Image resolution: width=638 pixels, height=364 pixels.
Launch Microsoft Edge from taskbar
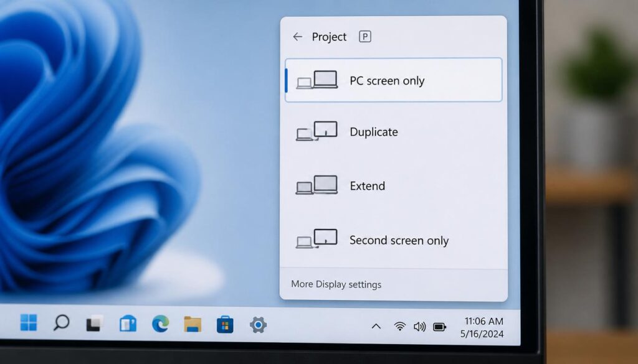(x=160, y=324)
